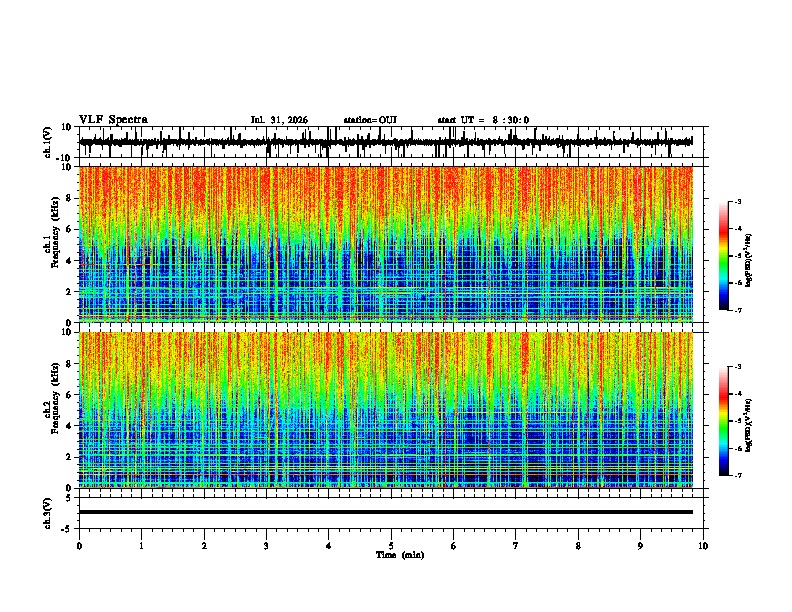This screenshot has height=612, width=792.
Task: Click the "Time (min)" axis label
Action: tap(400, 555)
